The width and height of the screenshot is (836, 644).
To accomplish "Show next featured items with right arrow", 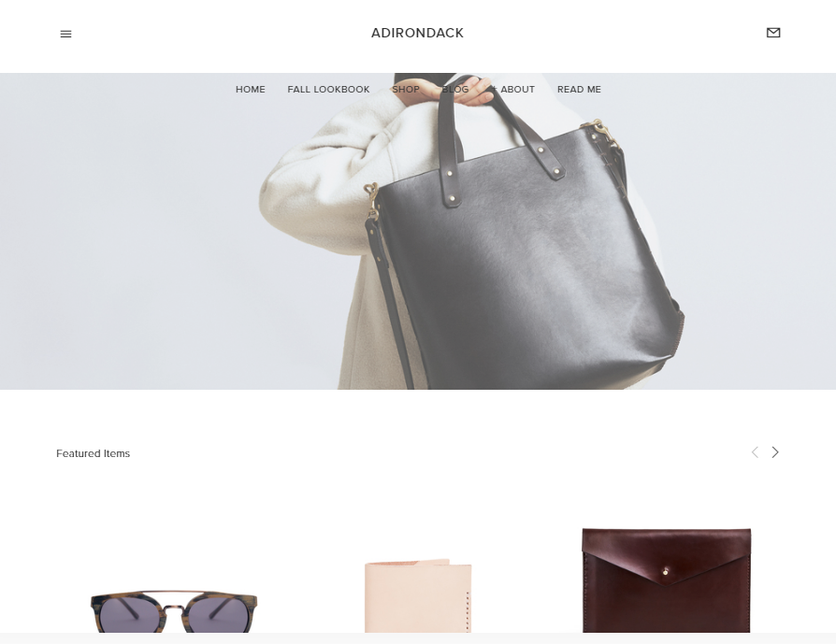I will 775,452.
